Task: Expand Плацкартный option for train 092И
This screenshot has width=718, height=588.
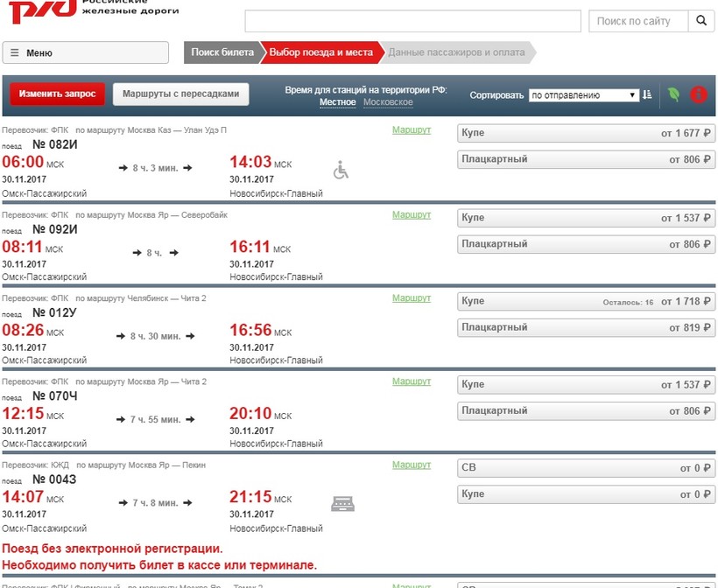Action: pyautogui.click(x=586, y=244)
